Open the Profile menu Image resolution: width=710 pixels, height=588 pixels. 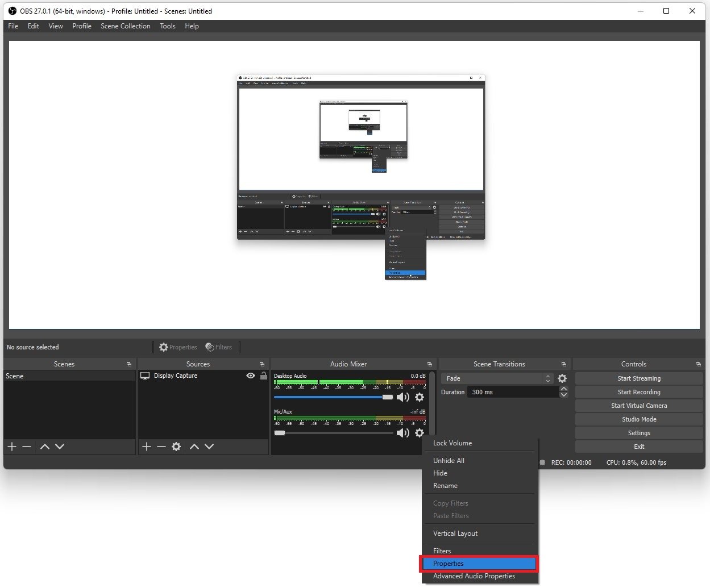82,26
